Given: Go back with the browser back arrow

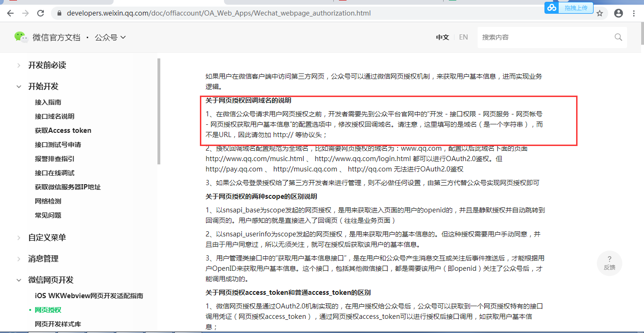Looking at the screenshot, I should (10, 13).
